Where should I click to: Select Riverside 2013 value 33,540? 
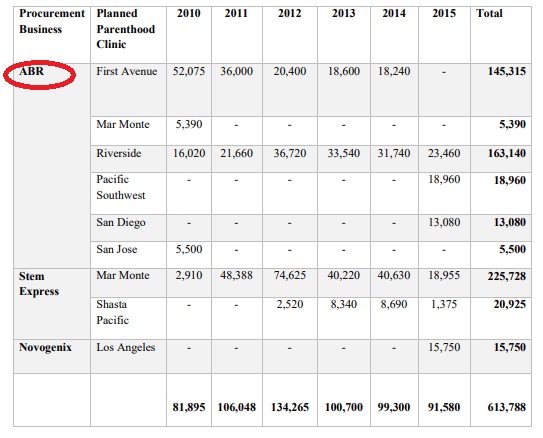point(344,153)
